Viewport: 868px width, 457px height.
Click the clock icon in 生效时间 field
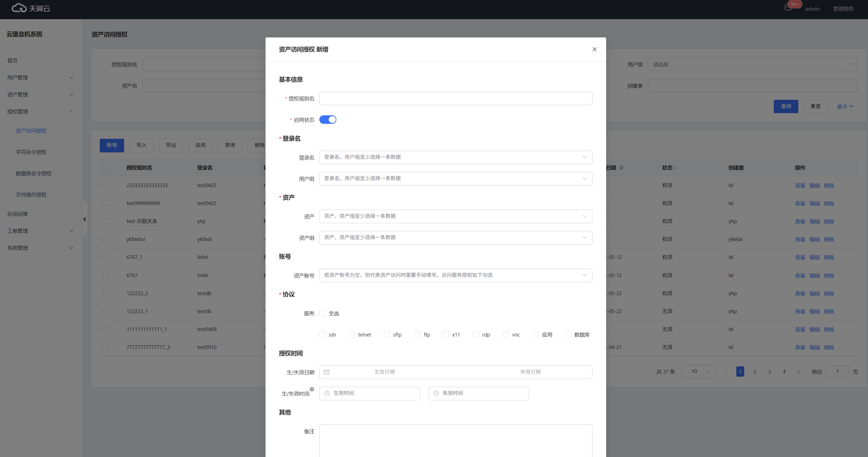[327, 393]
